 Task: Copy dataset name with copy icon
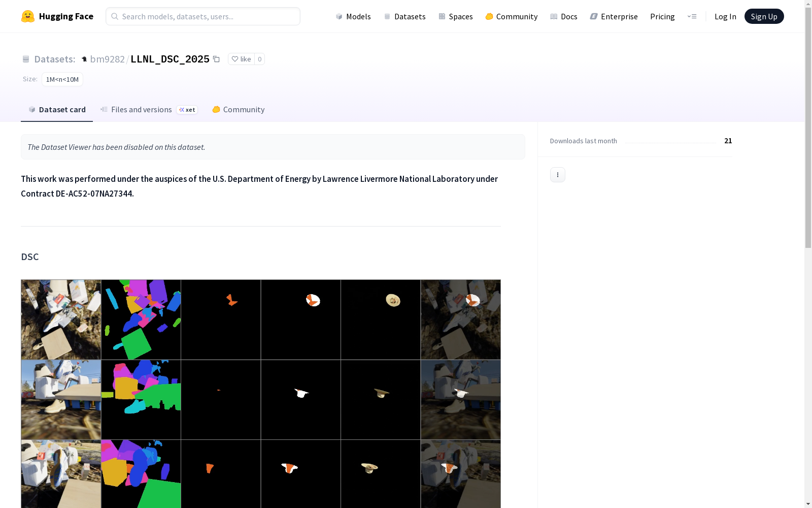(216, 59)
